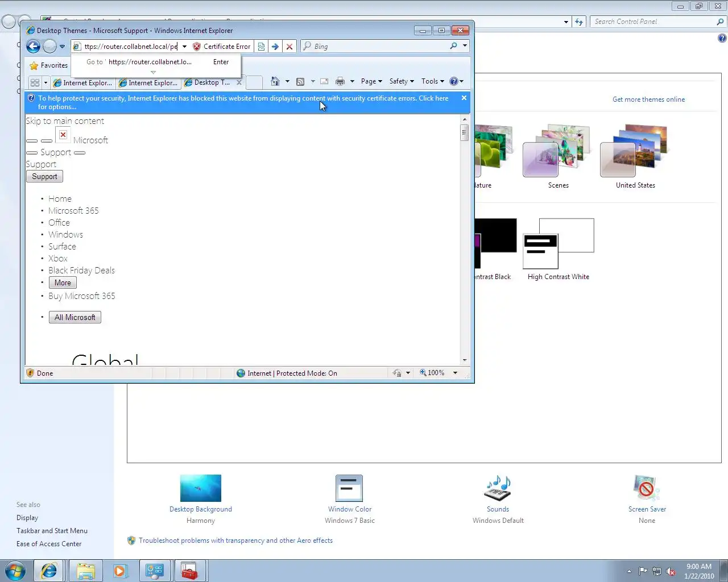Click in Search Control Panel box
This screenshot has height=582, width=728.
pyautogui.click(x=654, y=22)
